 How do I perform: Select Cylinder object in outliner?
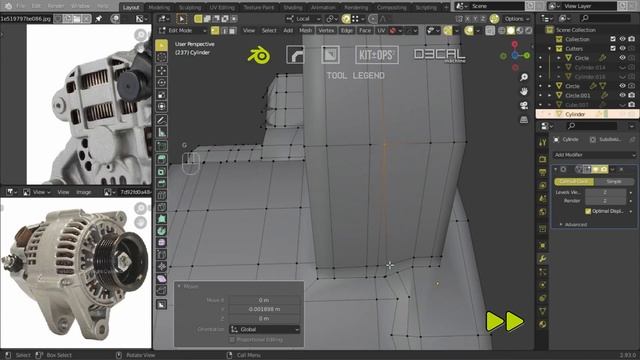(575, 114)
